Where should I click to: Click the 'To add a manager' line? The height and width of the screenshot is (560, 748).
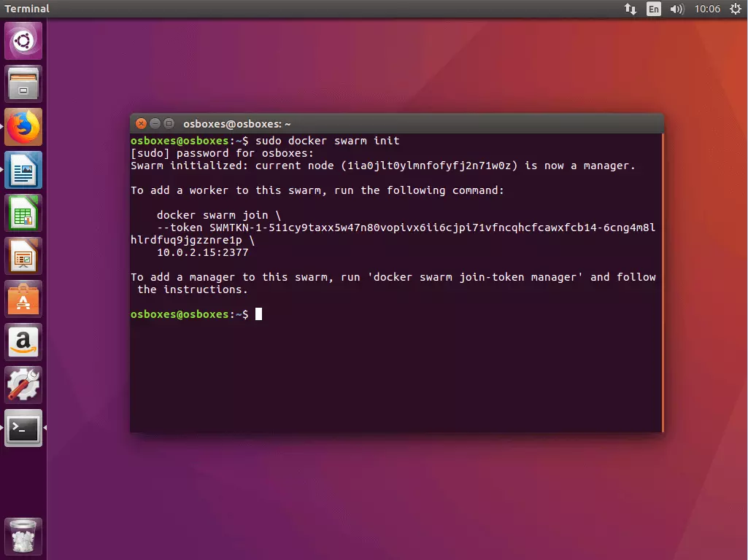pos(393,277)
